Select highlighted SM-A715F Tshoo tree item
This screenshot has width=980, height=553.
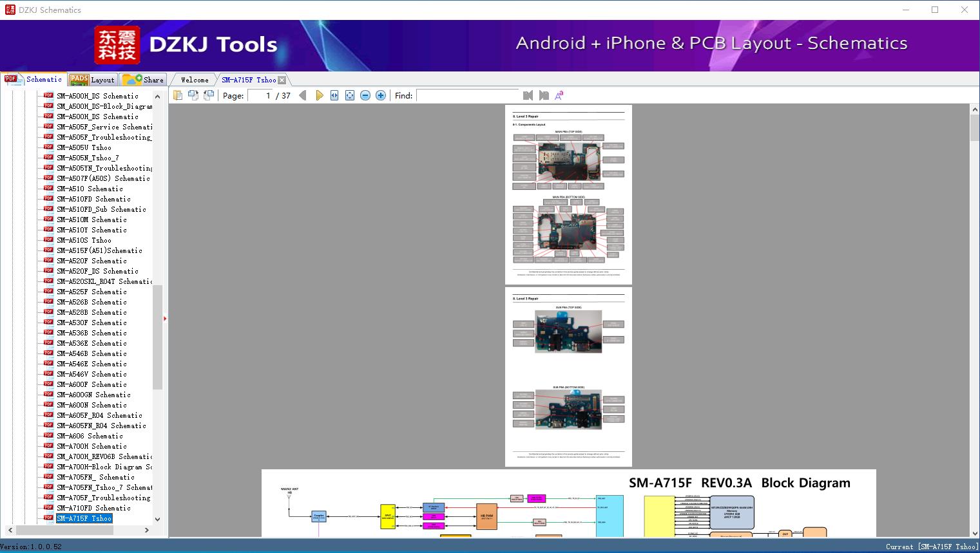coord(84,518)
